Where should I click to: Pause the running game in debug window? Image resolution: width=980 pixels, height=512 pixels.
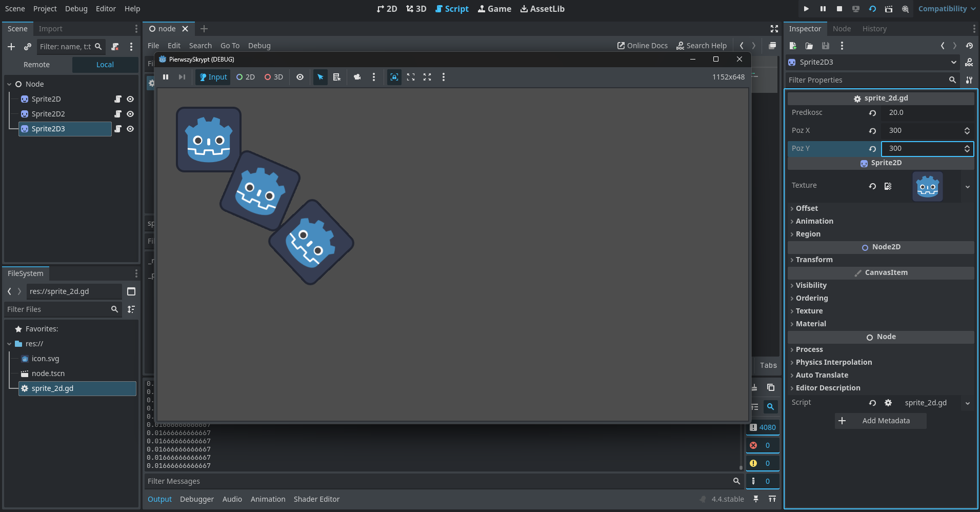166,77
